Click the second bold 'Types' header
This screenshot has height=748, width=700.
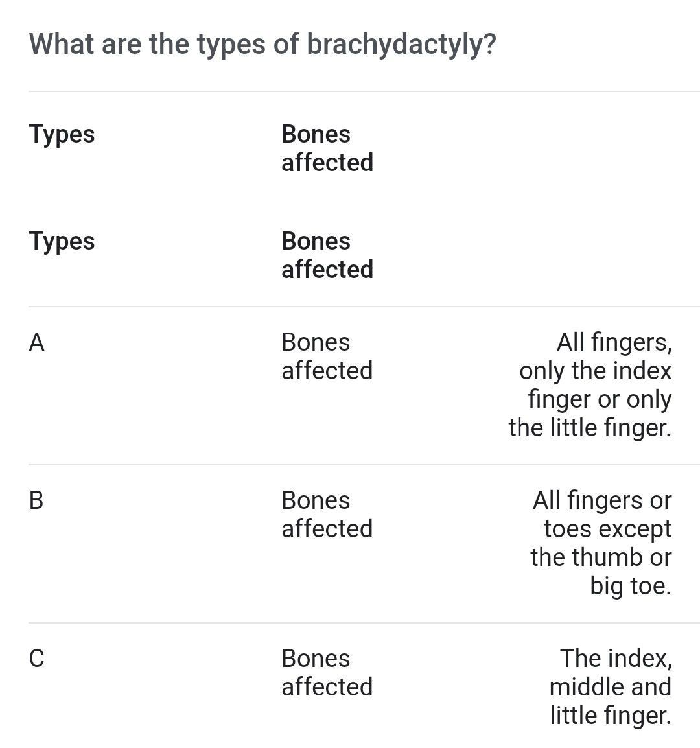point(62,241)
